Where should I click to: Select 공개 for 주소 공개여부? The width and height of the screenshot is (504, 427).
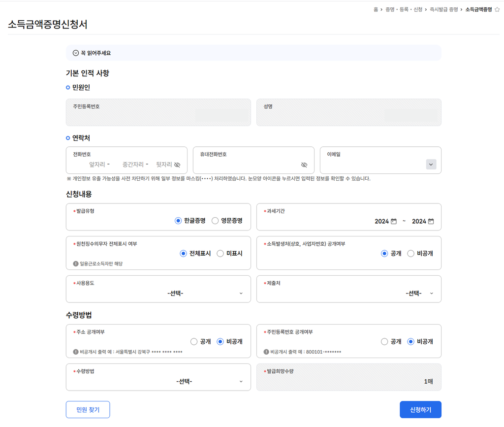pyautogui.click(x=194, y=342)
